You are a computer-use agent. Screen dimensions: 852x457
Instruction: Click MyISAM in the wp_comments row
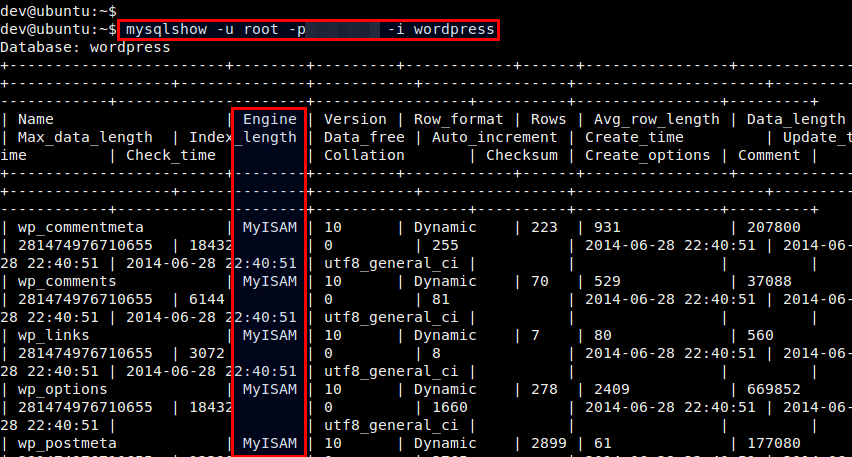coord(270,281)
